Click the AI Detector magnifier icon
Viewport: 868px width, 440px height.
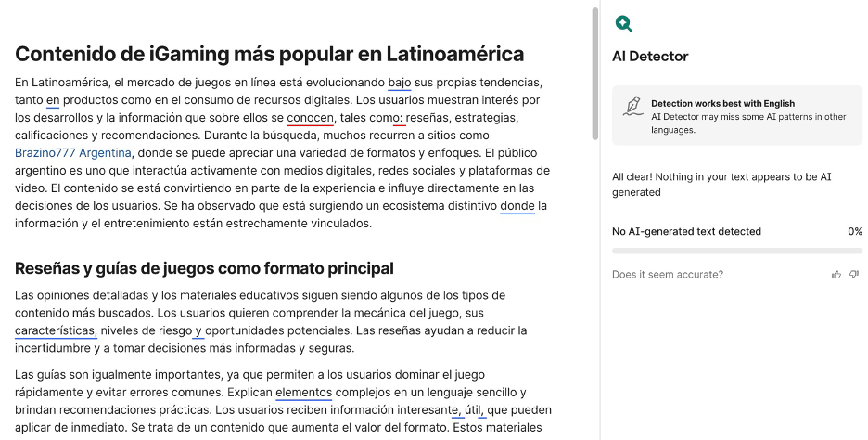coord(624,24)
